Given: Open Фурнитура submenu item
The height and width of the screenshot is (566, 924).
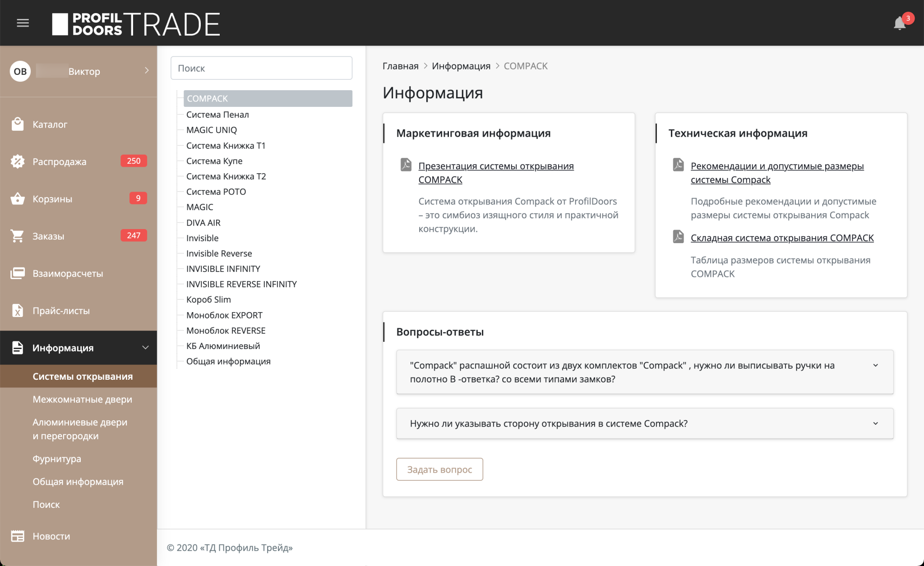Looking at the screenshot, I should [x=57, y=459].
